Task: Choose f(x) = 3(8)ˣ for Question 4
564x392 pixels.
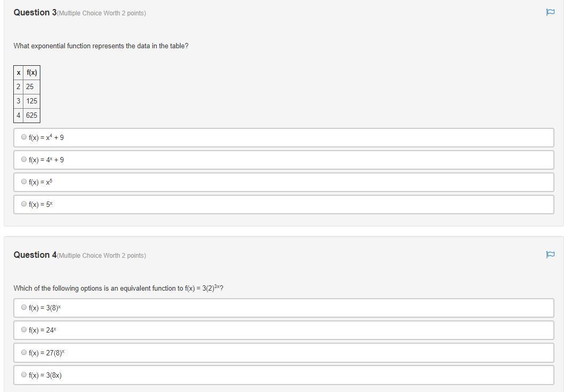Action: tap(24, 307)
